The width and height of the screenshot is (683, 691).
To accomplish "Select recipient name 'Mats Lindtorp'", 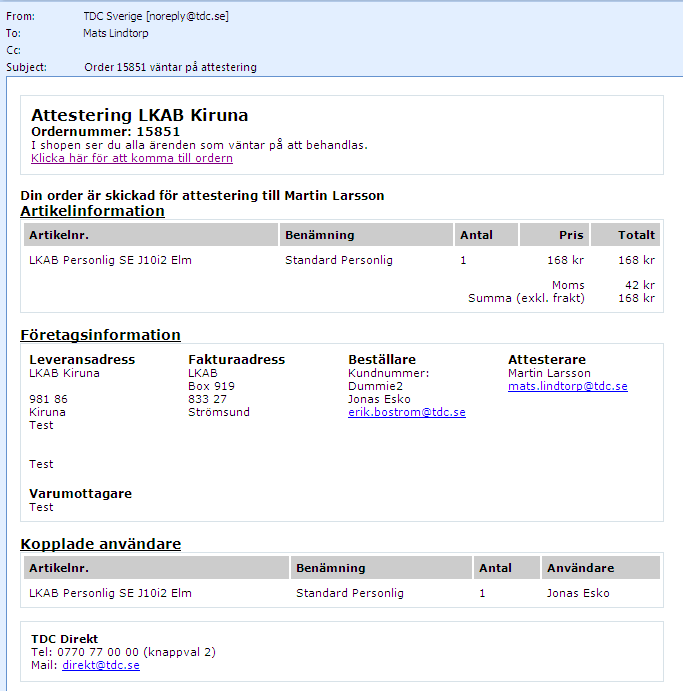I will click(115, 33).
